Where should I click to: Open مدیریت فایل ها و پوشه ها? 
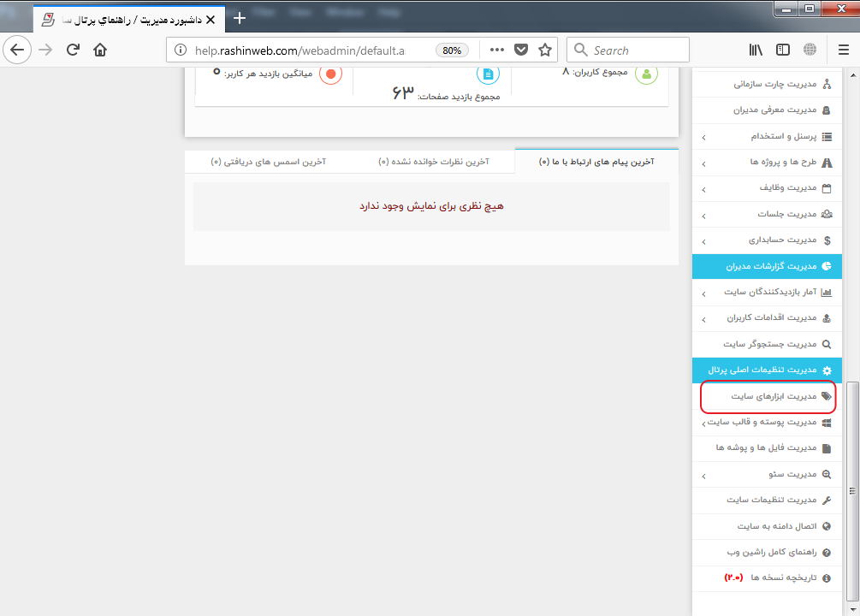[x=767, y=448]
